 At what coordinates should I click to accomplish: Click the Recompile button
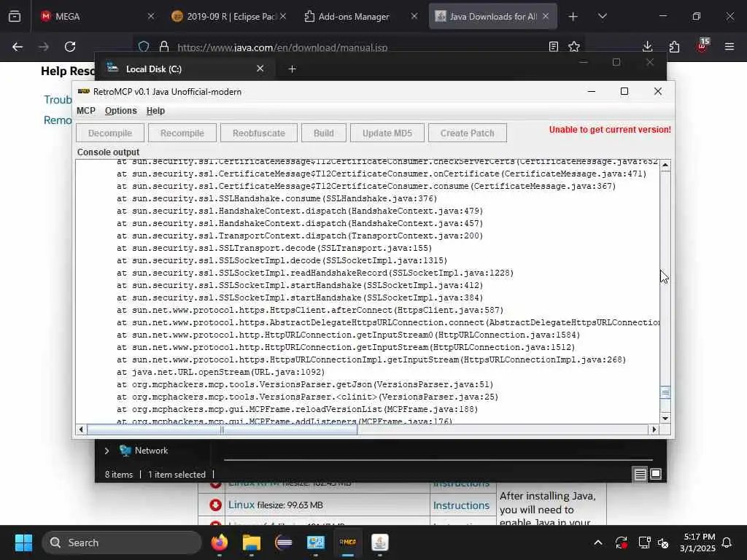click(x=182, y=133)
